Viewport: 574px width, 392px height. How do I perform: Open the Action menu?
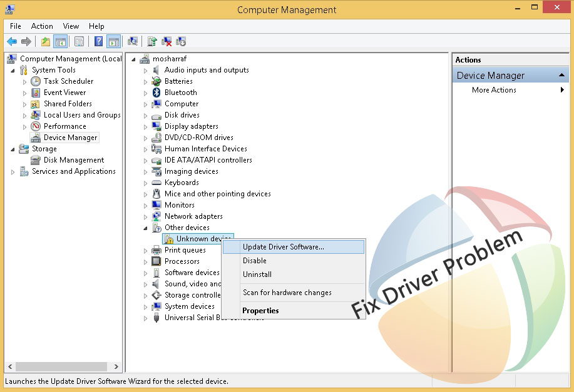(42, 26)
